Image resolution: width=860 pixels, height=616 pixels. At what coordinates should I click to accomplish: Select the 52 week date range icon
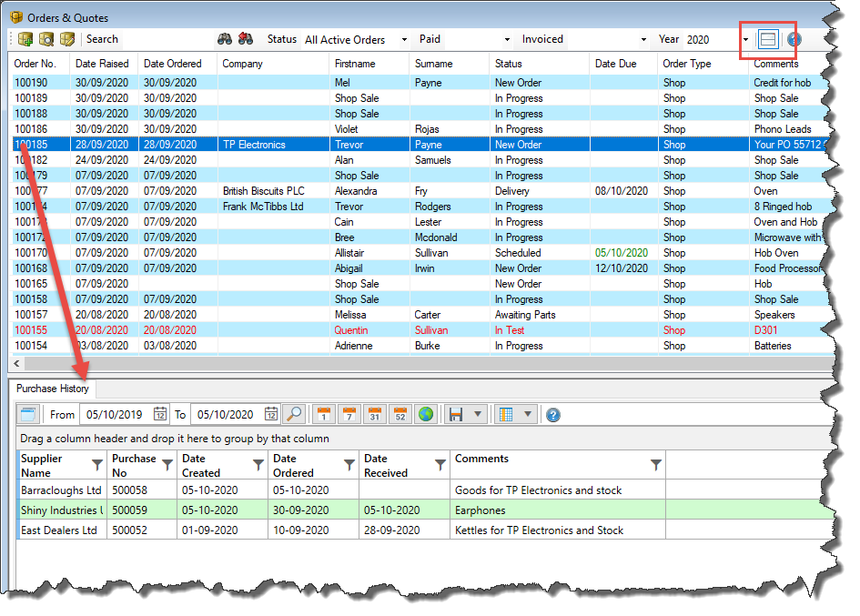tap(400, 415)
